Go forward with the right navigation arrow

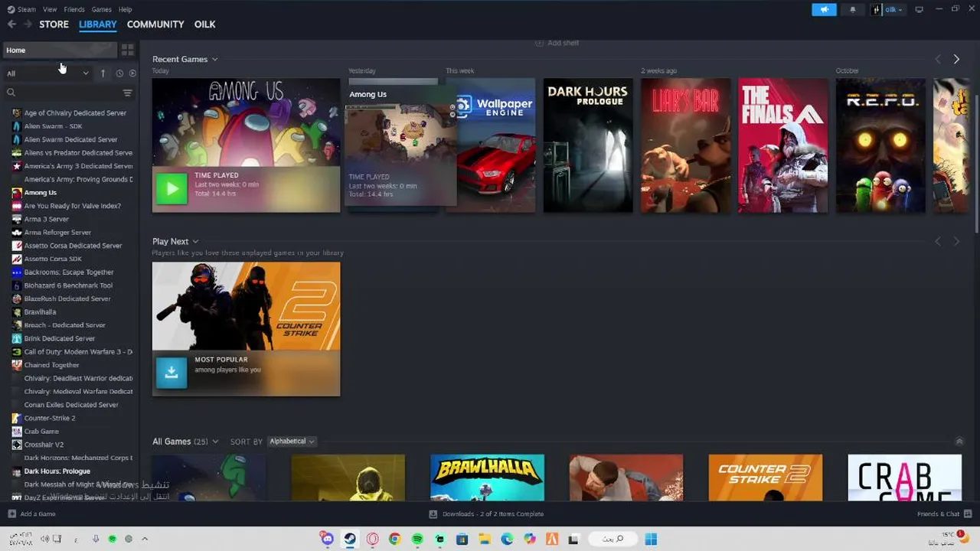click(x=28, y=24)
